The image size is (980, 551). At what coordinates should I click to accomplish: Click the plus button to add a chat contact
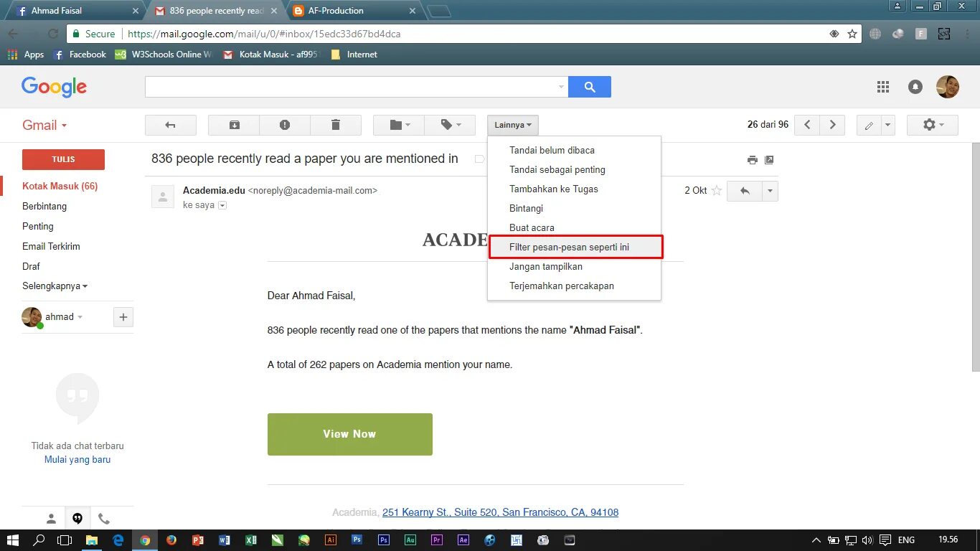click(123, 317)
